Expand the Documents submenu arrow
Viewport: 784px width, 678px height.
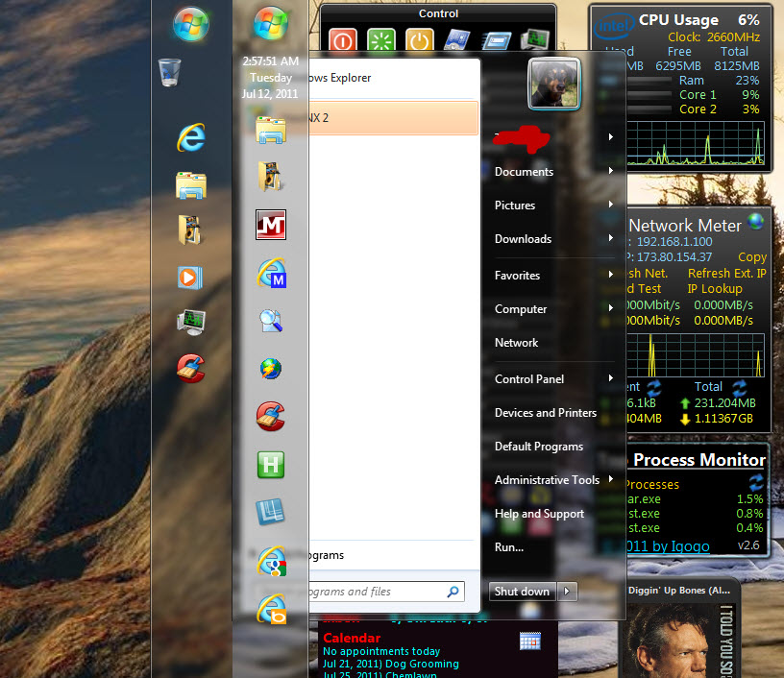(x=611, y=172)
